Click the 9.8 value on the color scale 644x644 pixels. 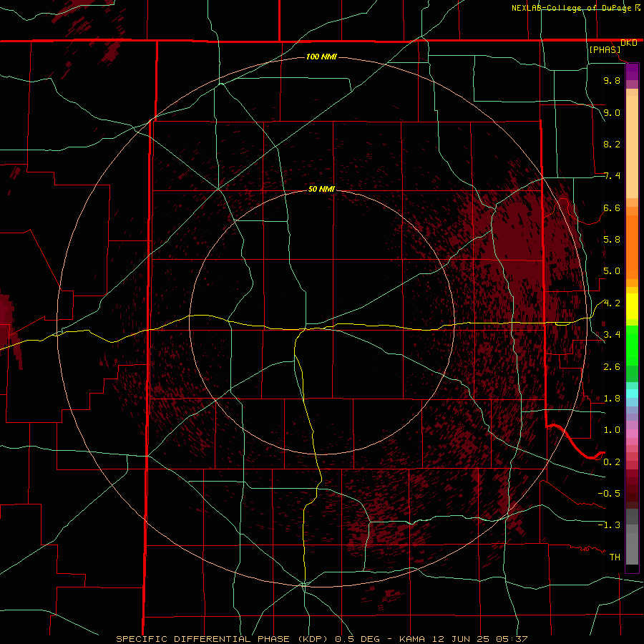(612, 80)
